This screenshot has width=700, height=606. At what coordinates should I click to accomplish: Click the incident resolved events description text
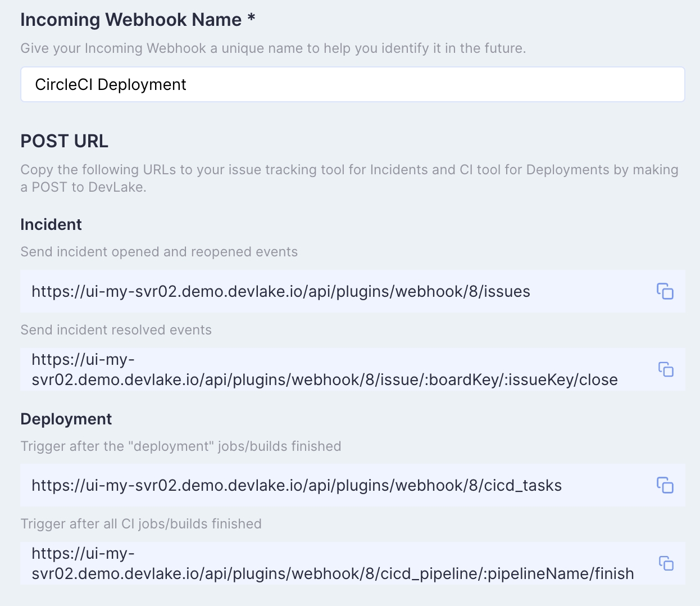click(x=116, y=330)
